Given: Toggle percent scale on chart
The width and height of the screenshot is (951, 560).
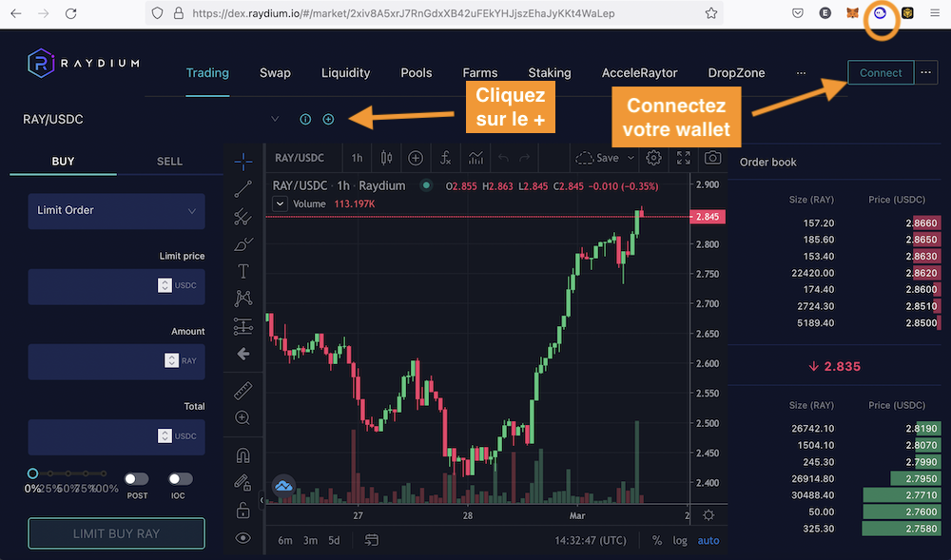Looking at the screenshot, I should (x=657, y=540).
